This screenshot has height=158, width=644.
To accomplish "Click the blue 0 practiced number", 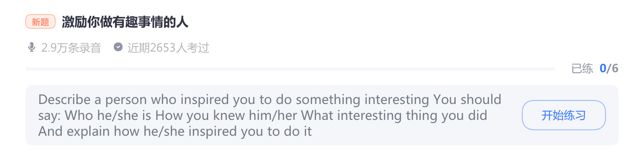I will click(x=603, y=69).
